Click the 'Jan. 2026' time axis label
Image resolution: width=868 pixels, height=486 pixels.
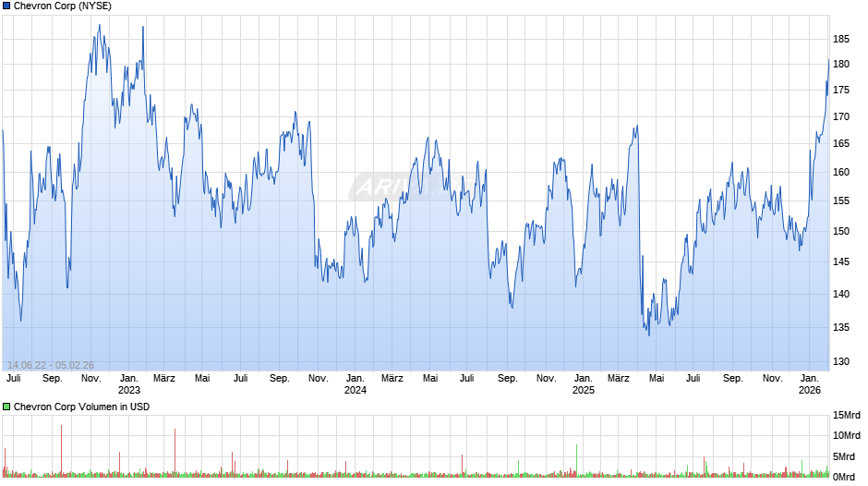pos(810,384)
